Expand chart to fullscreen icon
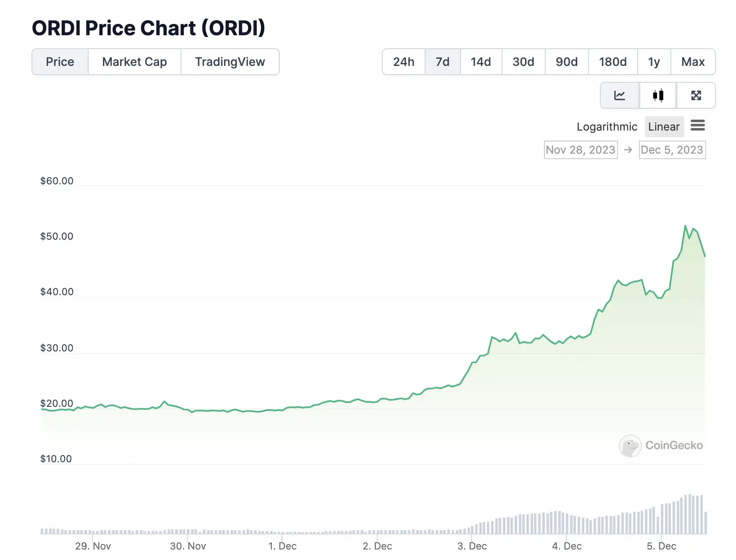Viewport: 736px width, 560px height. pos(696,96)
